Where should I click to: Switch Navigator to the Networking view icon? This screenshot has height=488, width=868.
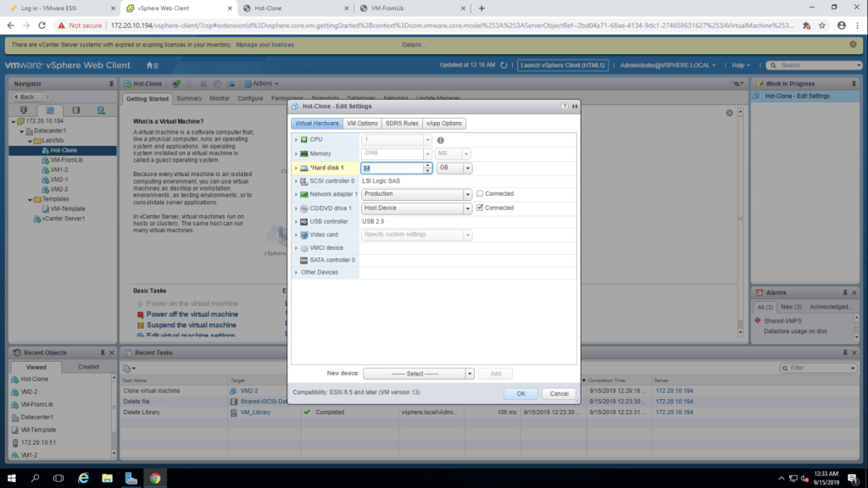101,110
